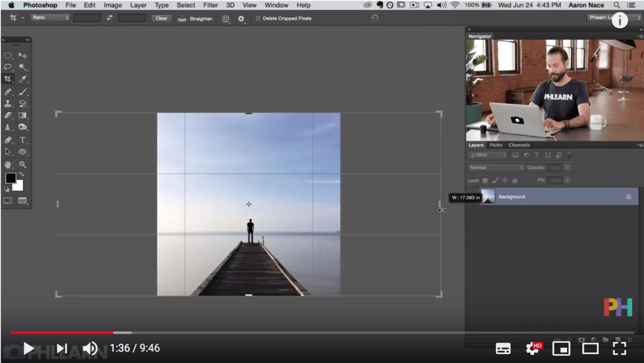Screen dimensions: 644x363
Task: Select the Eyedropper tool
Action: pos(23,79)
